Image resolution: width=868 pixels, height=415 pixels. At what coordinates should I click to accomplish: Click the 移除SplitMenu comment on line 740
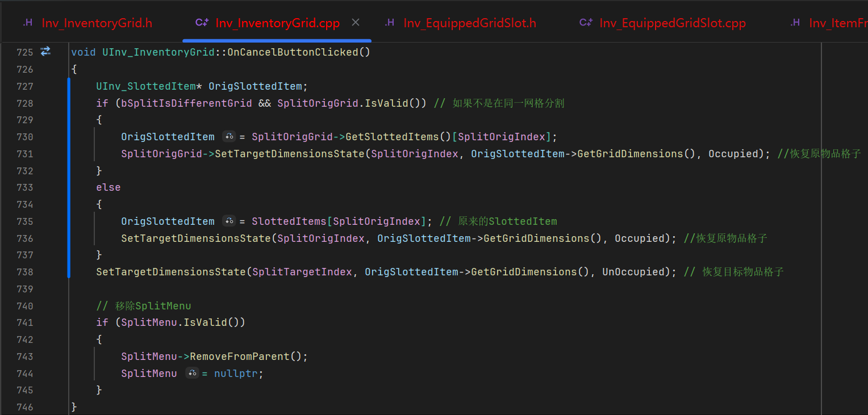click(144, 306)
